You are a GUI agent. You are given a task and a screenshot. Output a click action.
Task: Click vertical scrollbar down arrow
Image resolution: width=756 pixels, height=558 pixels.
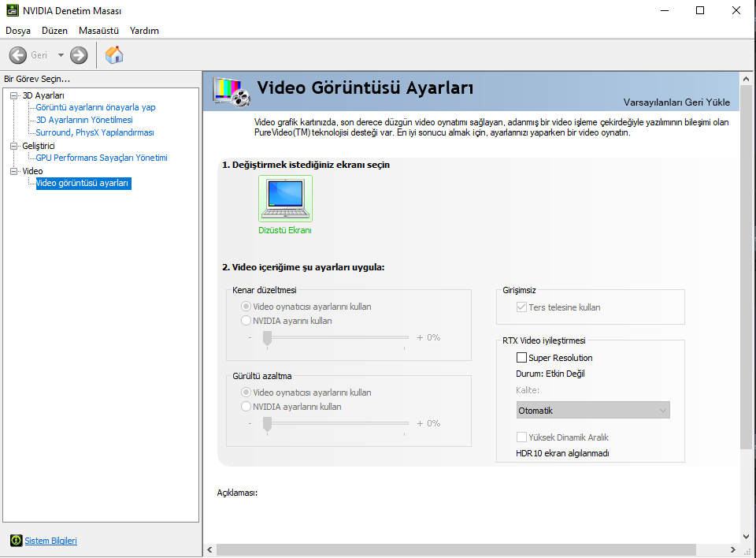[x=746, y=536]
